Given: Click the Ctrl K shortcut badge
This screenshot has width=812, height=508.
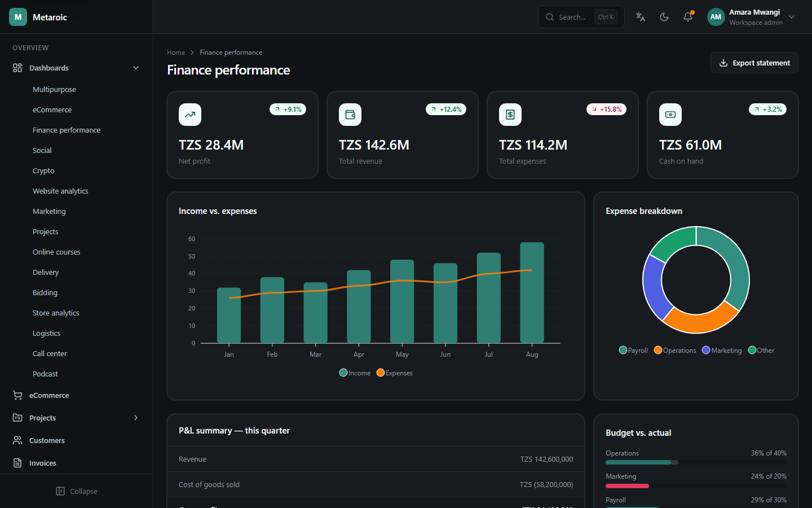Looking at the screenshot, I should [x=606, y=17].
